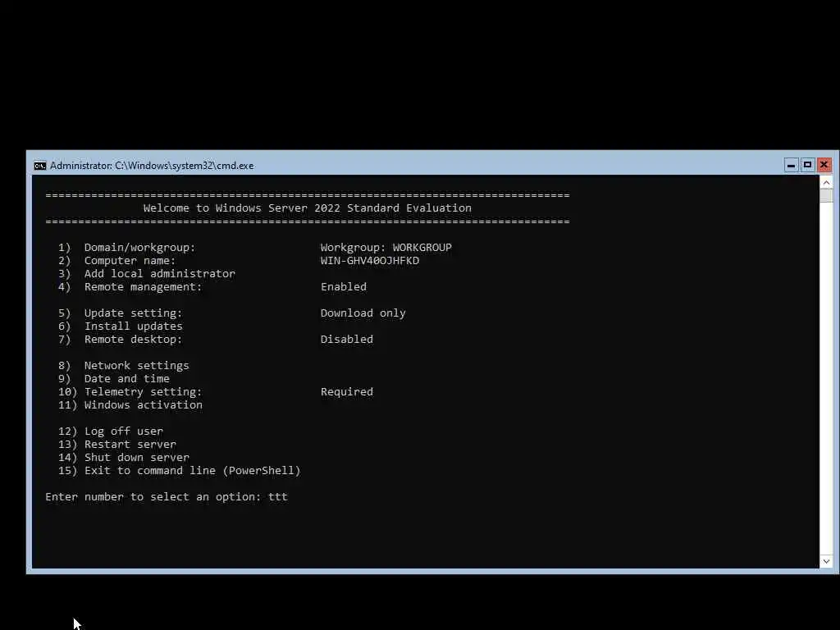840x630 pixels.
Task: Close the Administrator cmd.exe window
Action: tap(824, 165)
